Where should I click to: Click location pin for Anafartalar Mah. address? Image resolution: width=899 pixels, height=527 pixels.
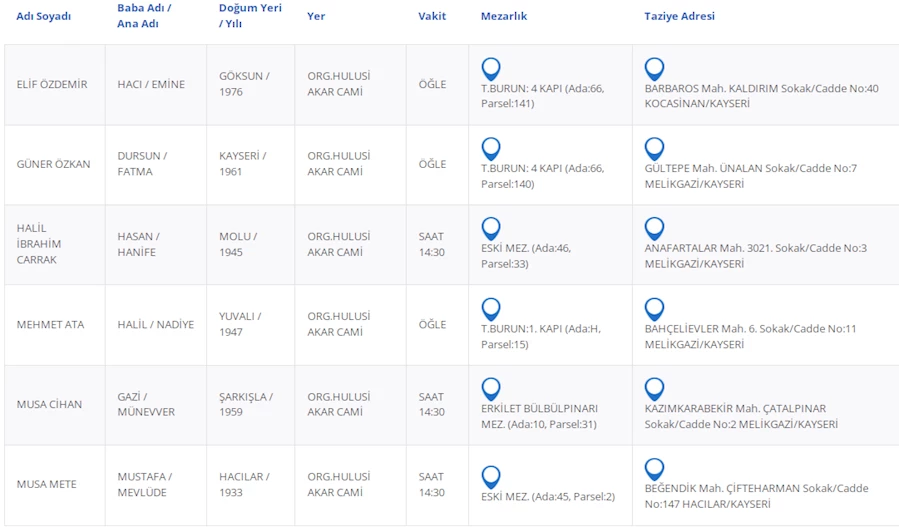pyautogui.click(x=654, y=229)
